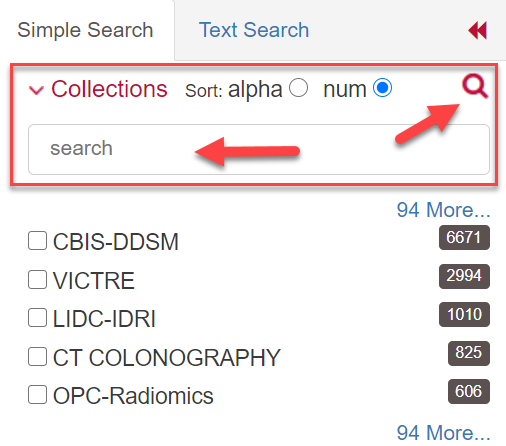The image size is (506, 446).
Task: Check the LIDC-IDRI collection checkbox
Action: 37,318
